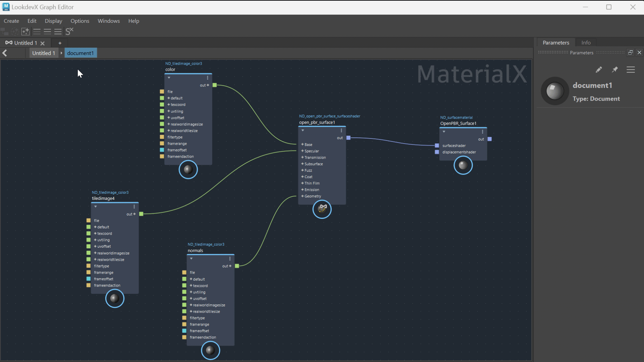The width and height of the screenshot is (644, 362).
Task: Click the color node out port
Action: coord(215,85)
